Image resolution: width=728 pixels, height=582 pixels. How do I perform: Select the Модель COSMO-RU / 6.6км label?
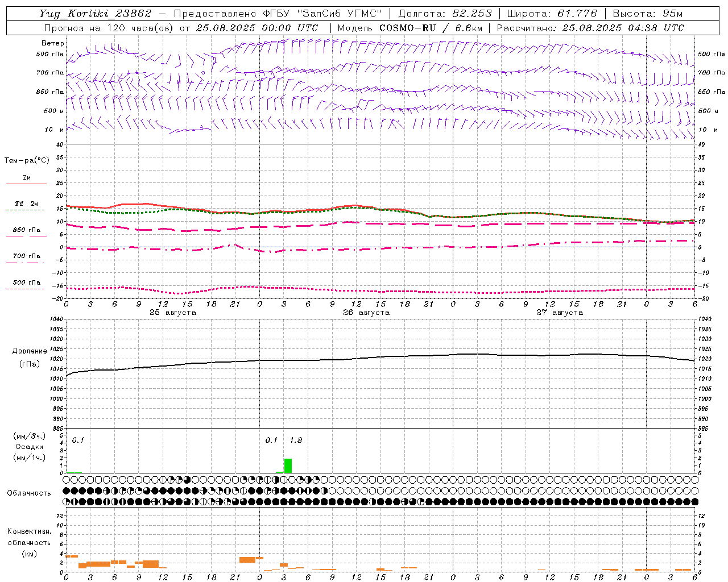click(409, 28)
